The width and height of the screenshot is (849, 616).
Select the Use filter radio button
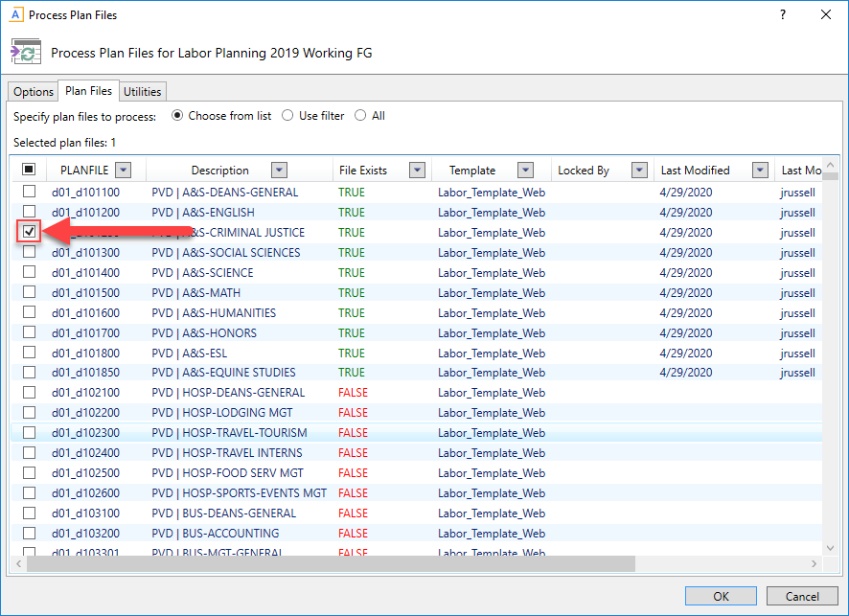287,116
